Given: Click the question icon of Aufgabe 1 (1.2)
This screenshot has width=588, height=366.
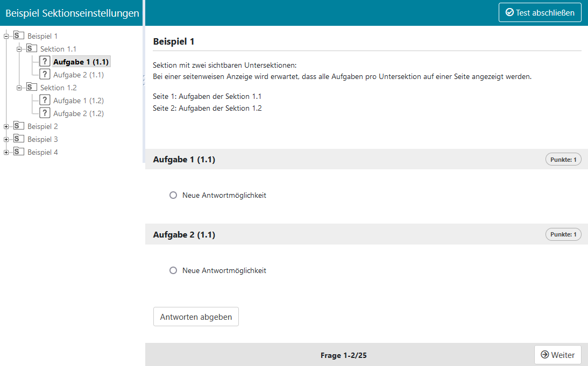Looking at the screenshot, I should (45, 101).
